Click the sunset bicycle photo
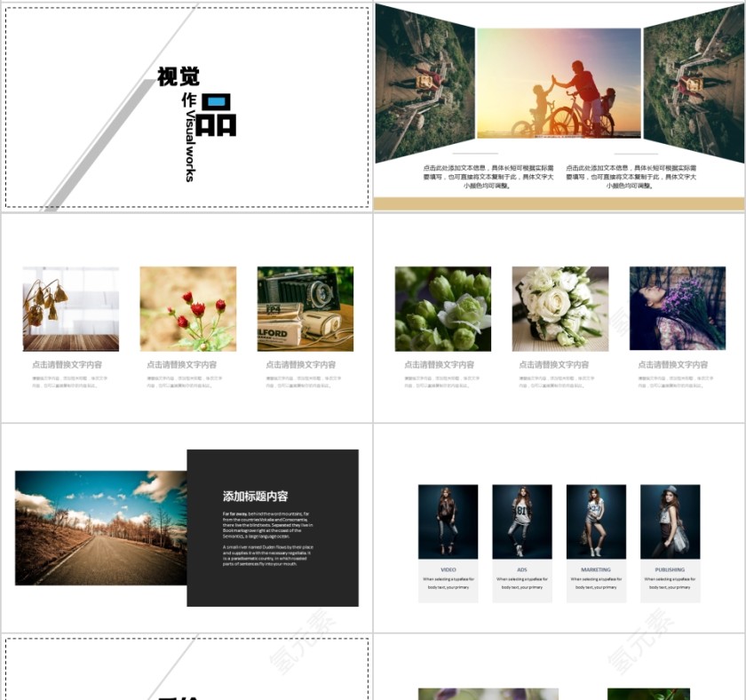This screenshot has width=746, height=700. [x=559, y=84]
